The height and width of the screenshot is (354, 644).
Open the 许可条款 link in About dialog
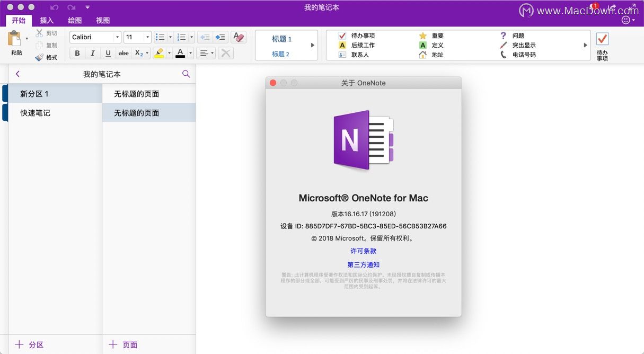[363, 251]
